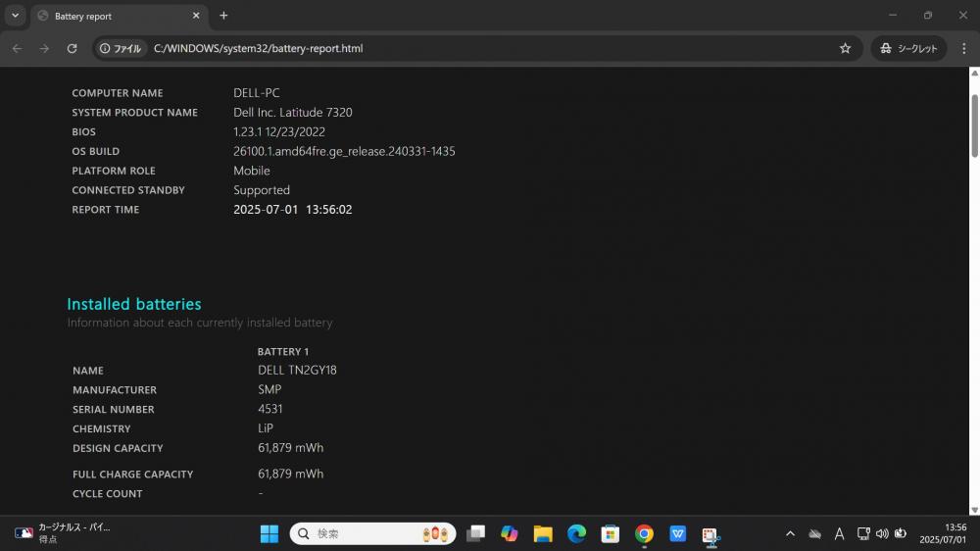Open a new tab with the plus button

click(223, 16)
